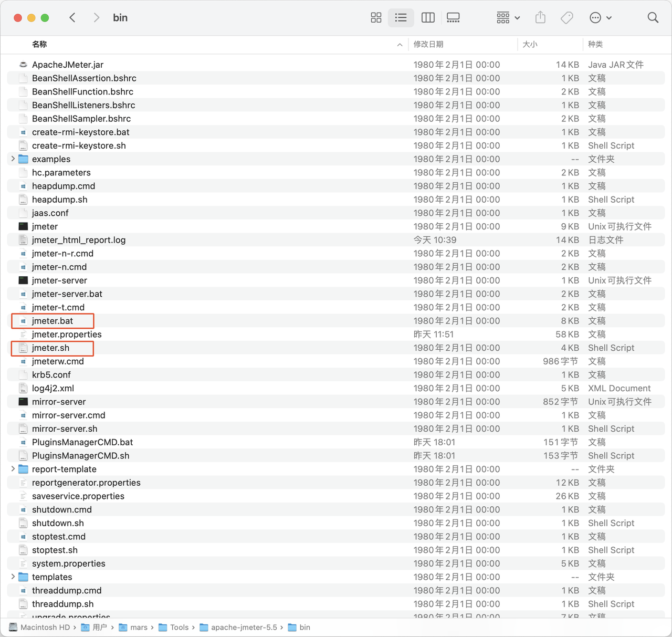
Task: Select hc.parameters file name
Action: pos(61,173)
